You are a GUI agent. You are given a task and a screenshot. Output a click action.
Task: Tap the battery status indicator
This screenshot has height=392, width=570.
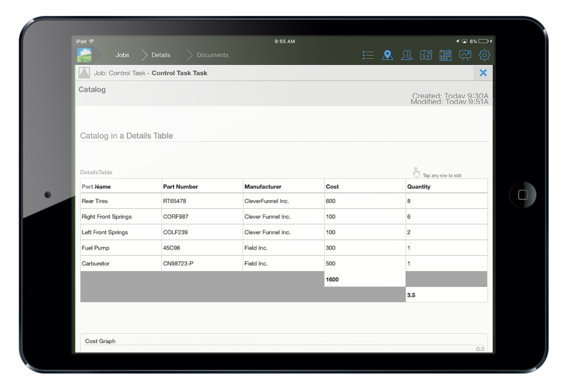483,41
